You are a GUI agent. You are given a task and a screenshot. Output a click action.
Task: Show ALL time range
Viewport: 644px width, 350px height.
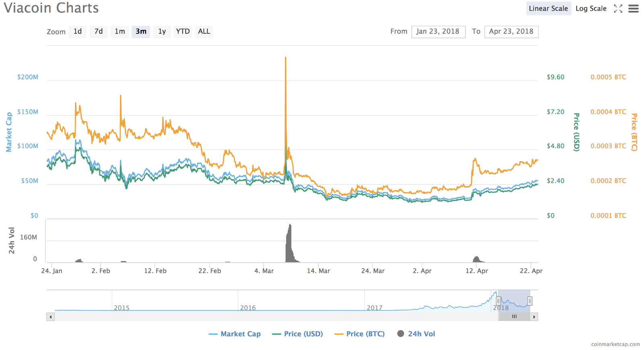[204, 31]
